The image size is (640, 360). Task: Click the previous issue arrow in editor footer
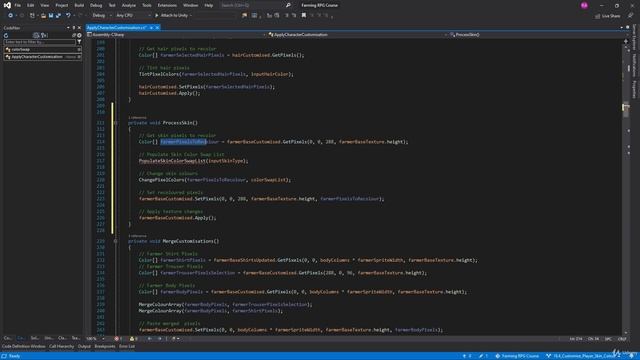(x=150, y=339)
